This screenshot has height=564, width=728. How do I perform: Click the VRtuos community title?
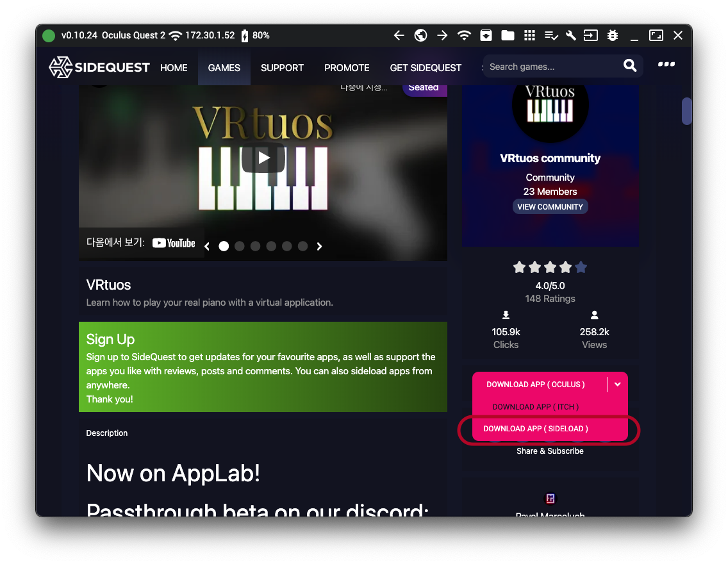click(550, 158)
